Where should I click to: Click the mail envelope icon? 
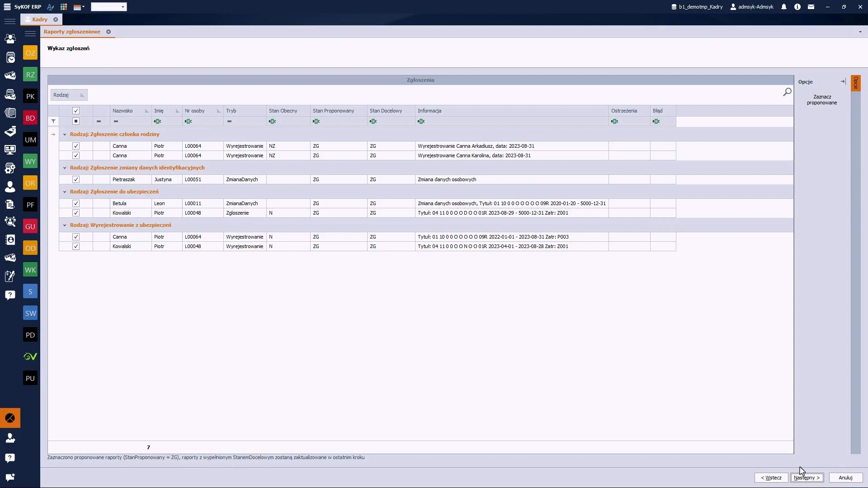[x=811, y=7]
